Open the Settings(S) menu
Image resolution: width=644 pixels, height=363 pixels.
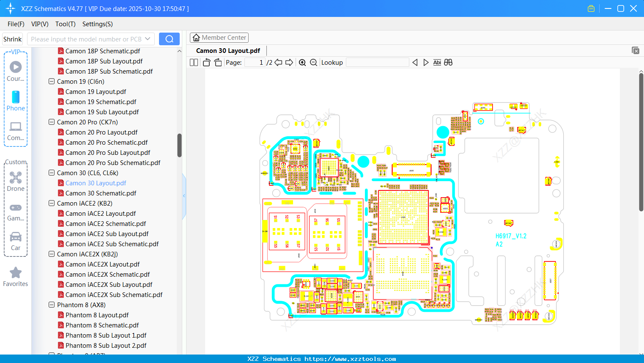click(98, 24)
